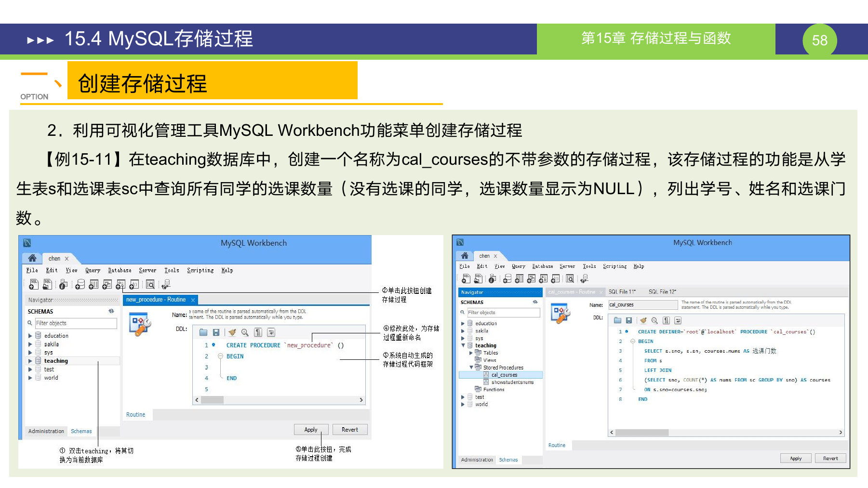This screenshot has height=488, width=868.
Task: Collapse BEGIN block fold marker, cal_courses editor
Action: (x=633, y=341)
